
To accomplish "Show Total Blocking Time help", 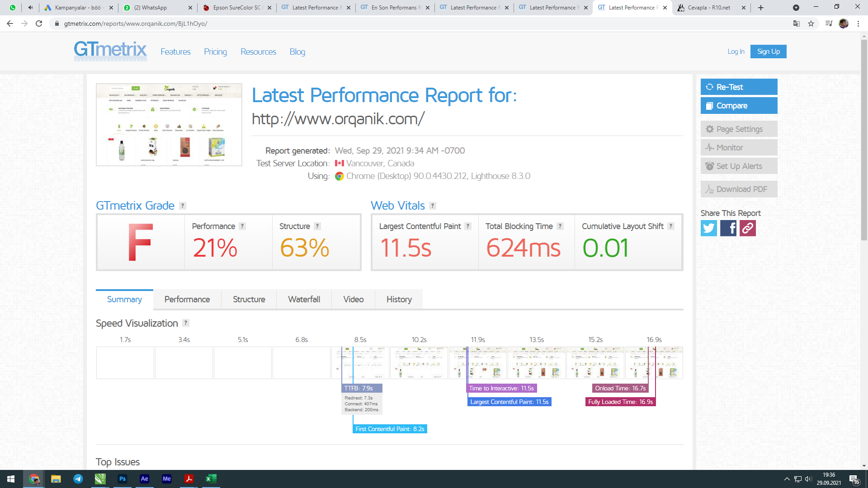I will pyautogui.click(x=560, y=226).
